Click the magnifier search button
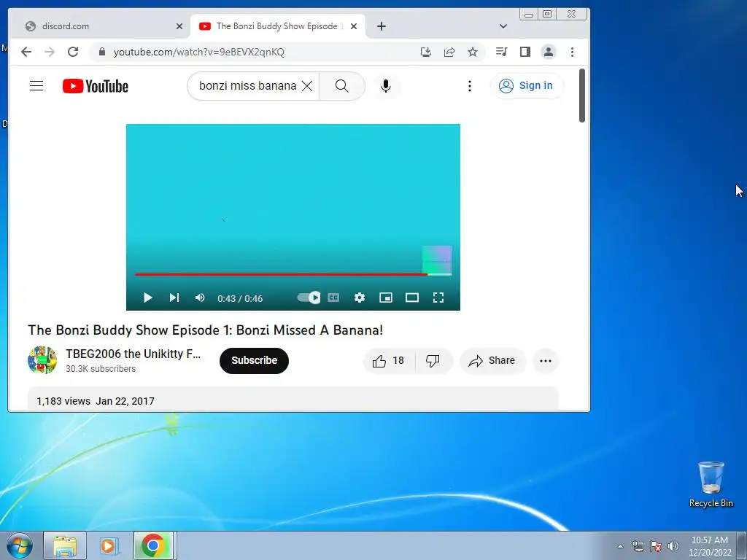 coord(341,86)
